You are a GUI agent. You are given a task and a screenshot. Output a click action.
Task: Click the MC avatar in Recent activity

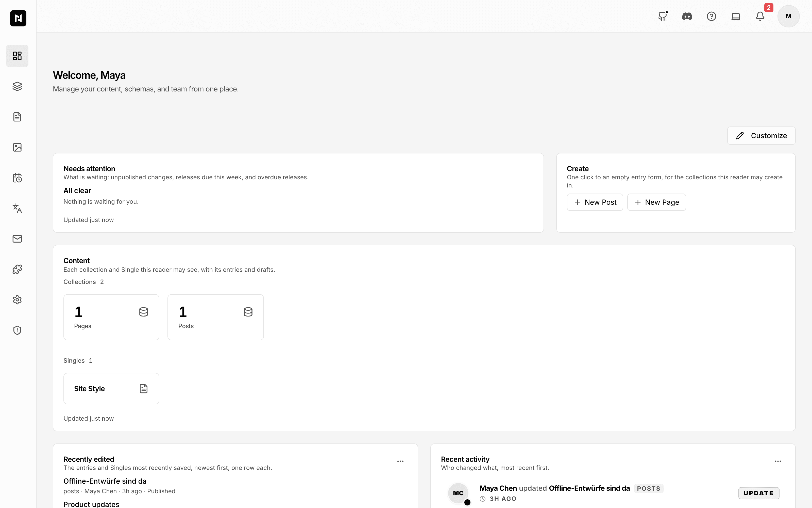coord(458,493)
